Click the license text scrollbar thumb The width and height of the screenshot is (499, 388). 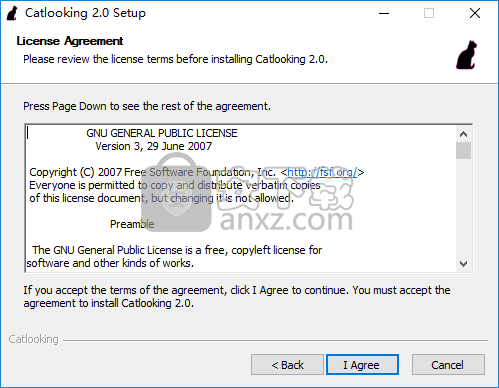(463, 151)
